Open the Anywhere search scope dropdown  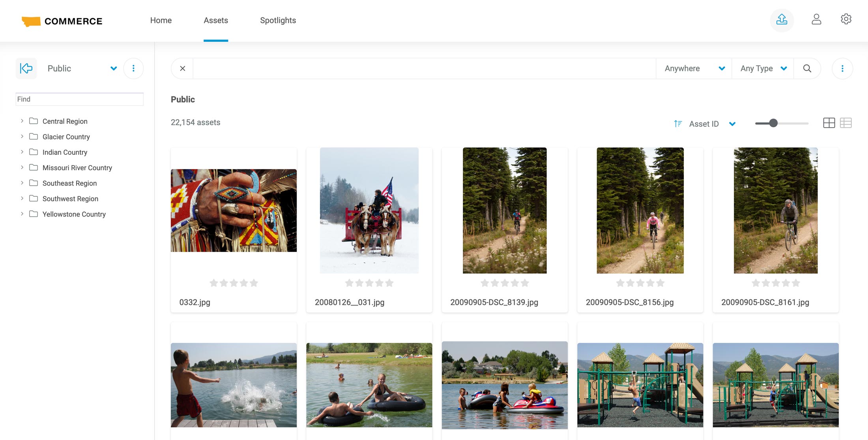click(694, 68)
